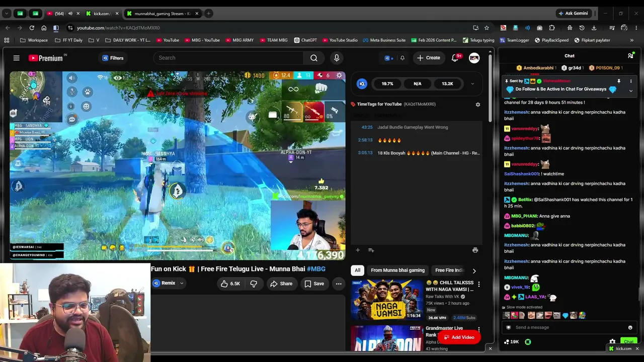This screenshot has height=362, width=644.
Task: Open the browser apps grid
Action: pyautogui.click(x=7, y=40)
